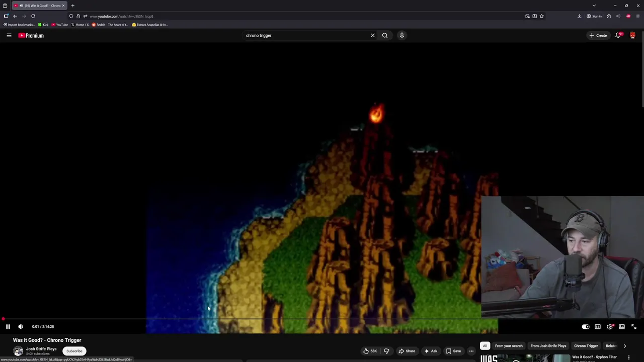Run the search with the magnifier button

385,35
